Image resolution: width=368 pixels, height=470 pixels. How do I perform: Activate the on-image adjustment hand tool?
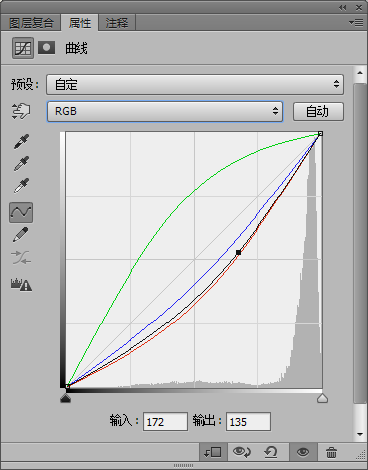(x=21, y=111)
